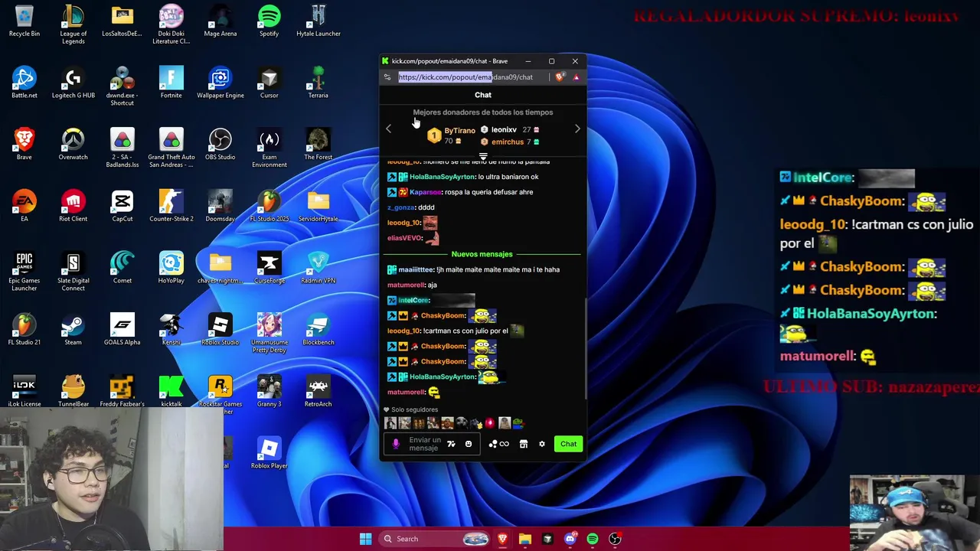
Task: Open ByTirano's profile in top donors
Action: [x=459, y=131]
